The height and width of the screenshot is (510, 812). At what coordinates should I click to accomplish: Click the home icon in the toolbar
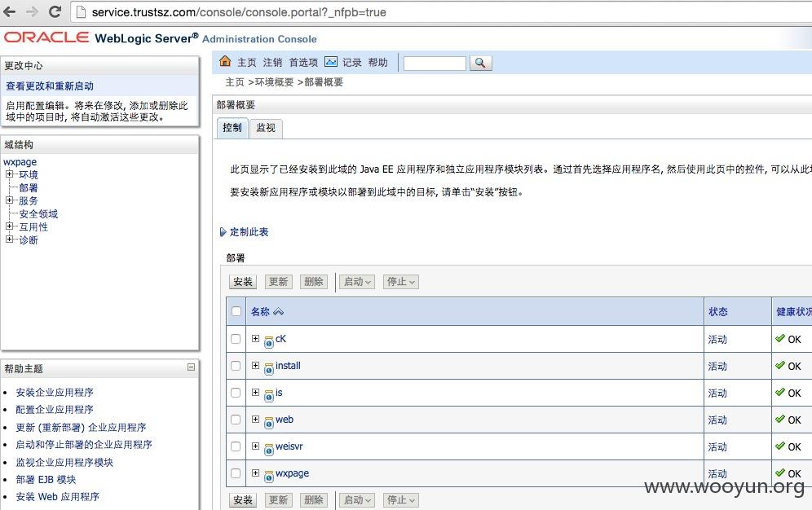[225, 62]
